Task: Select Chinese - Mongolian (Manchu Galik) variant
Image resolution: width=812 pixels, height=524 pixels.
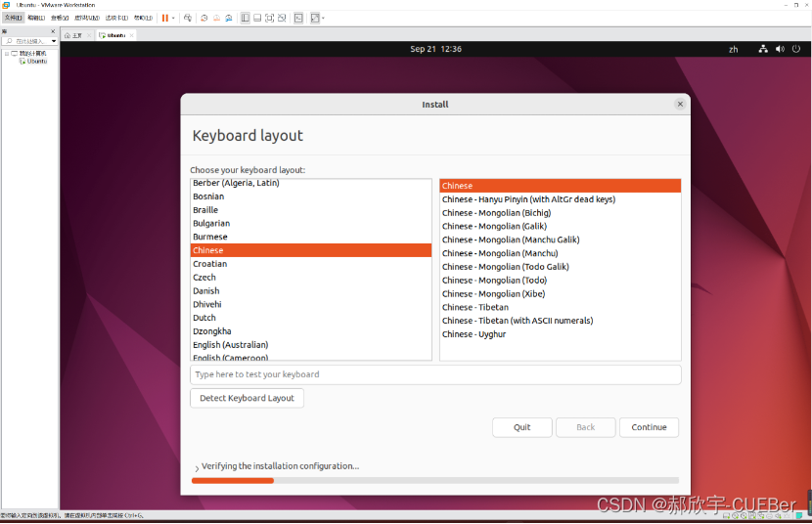Action: [x=560, y=240]
